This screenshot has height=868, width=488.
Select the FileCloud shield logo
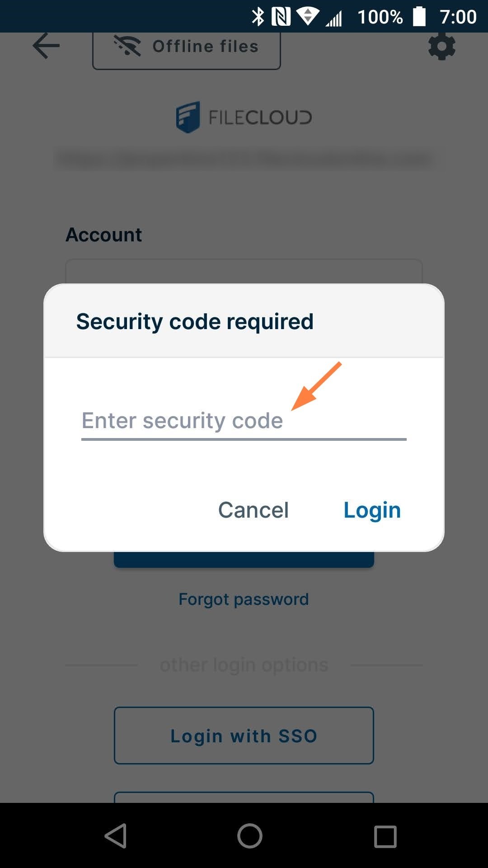(x=188, y=116)
